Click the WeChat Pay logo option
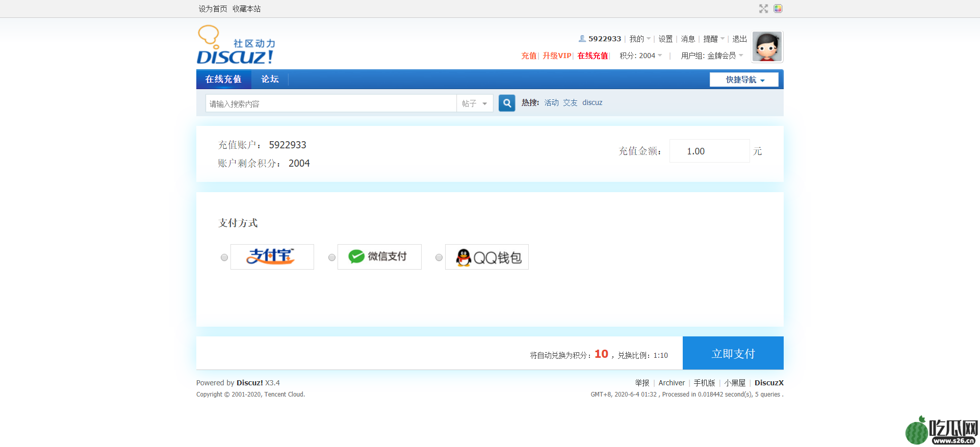 click(379, 257)
